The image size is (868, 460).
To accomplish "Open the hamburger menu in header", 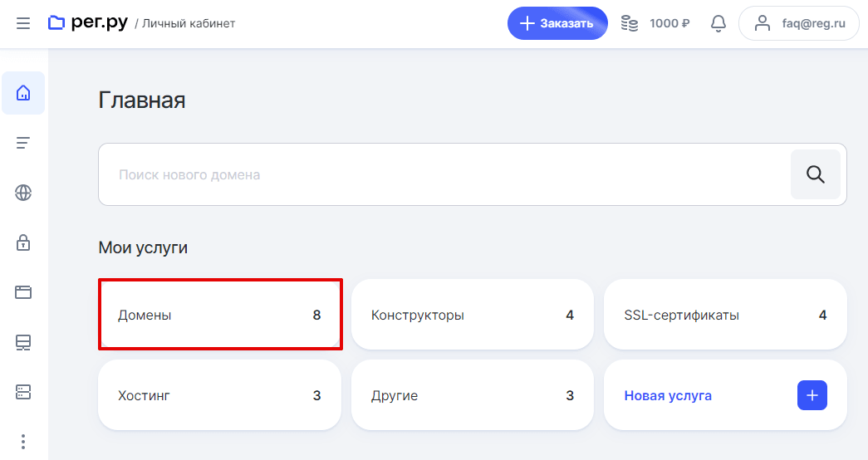I will 23,23.
